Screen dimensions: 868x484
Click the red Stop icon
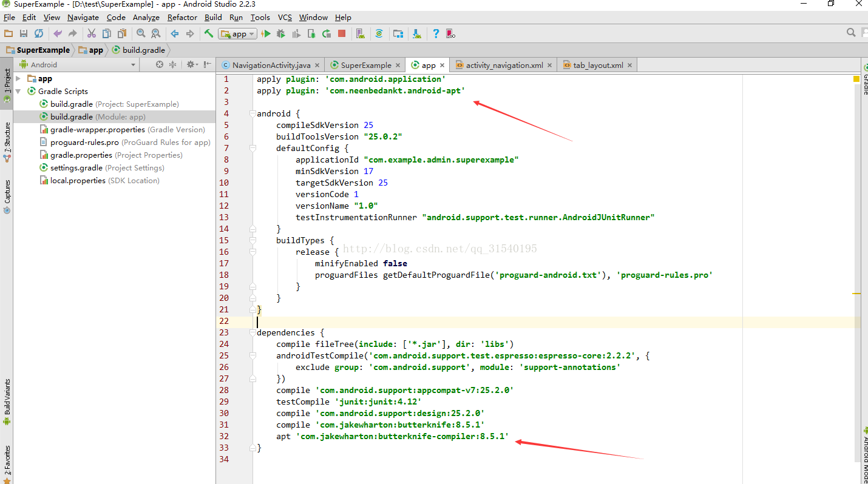342,34
